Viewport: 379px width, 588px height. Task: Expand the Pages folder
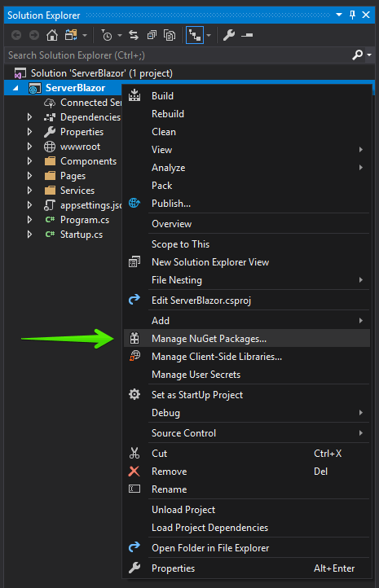29,175
